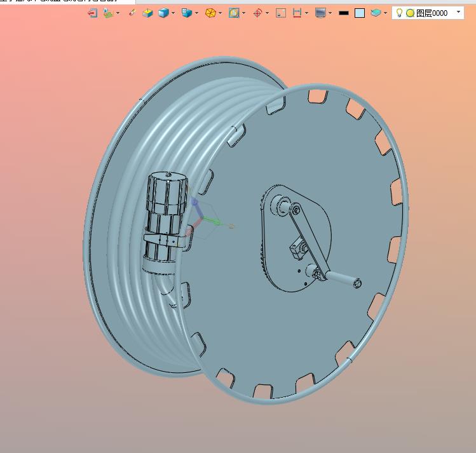Viewport: 476px width, 453px height.
Task: Expand the shaded cube display mode dropdown
Action: click(x=173, y=13)
